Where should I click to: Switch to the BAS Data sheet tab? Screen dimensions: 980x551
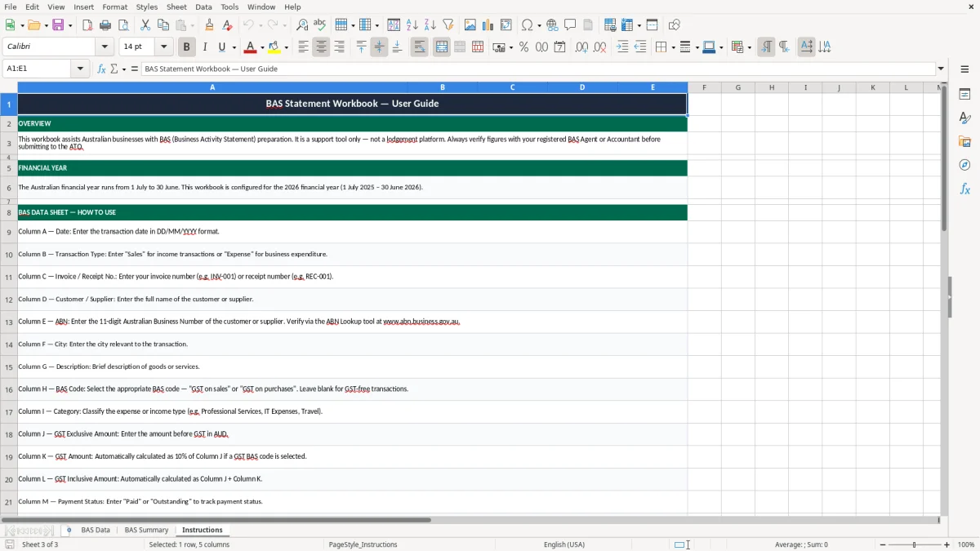pos(96,530)
